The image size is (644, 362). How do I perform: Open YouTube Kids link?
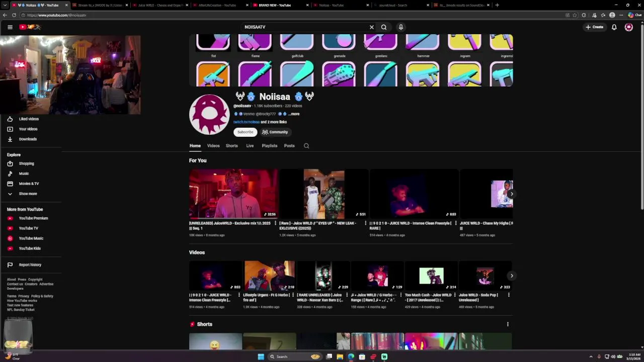tap(30, 248)
